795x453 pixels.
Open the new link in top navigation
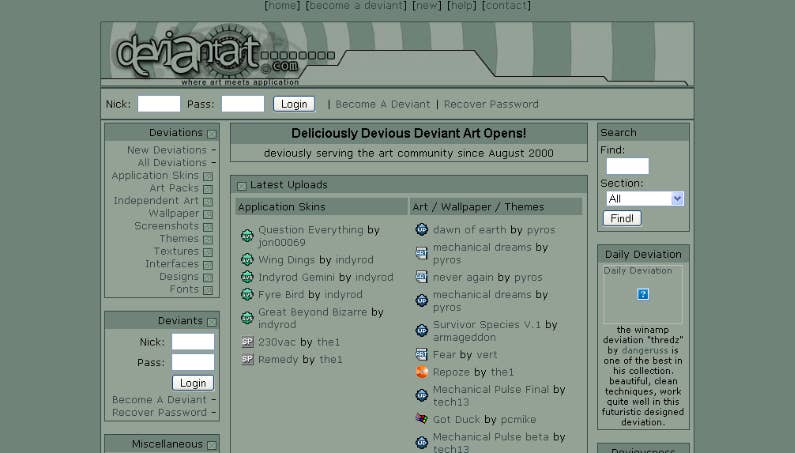point(427,6)
